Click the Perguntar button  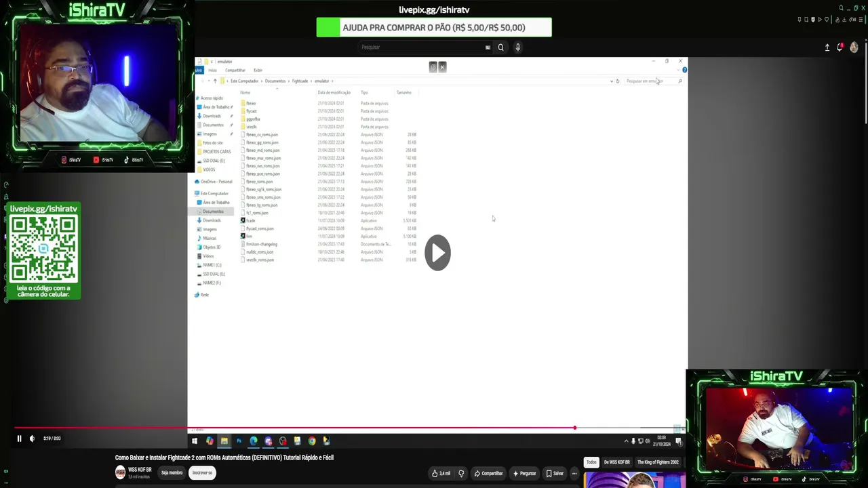[x=525, y=473]
